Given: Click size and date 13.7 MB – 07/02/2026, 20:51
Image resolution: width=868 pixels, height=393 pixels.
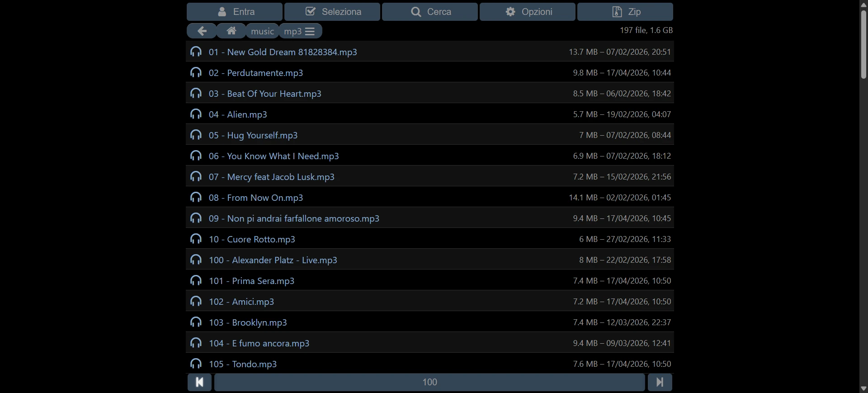Looking at the screenshot, I should (x=620, y=52).
